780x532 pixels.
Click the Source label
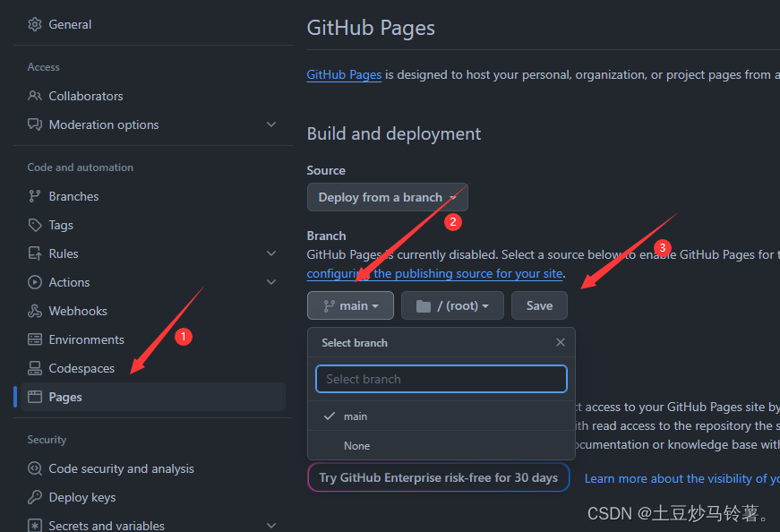tap(326, 171)
